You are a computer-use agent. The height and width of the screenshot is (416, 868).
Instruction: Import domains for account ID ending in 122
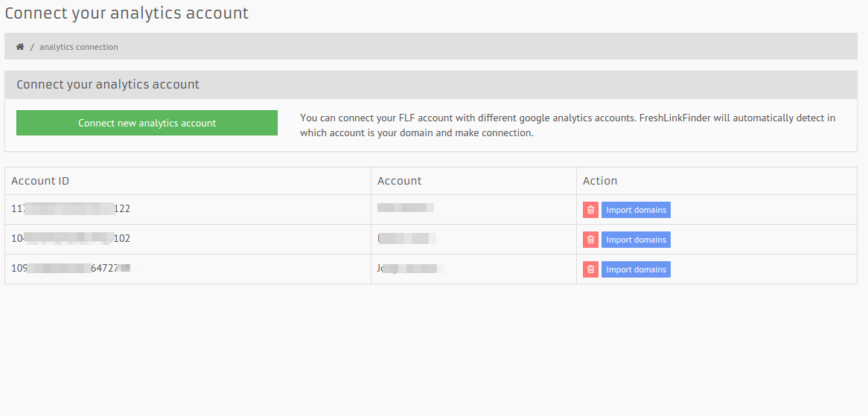click(x=636, y=210)
